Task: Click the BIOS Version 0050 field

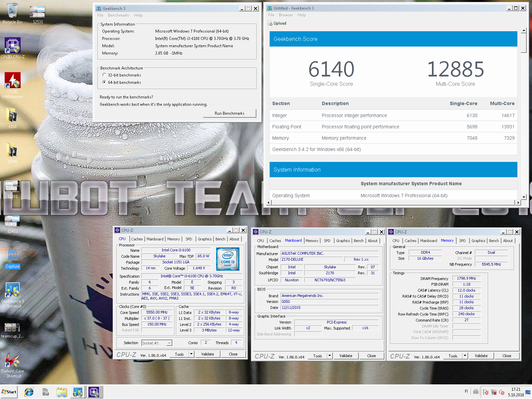Action: point(330,302)
